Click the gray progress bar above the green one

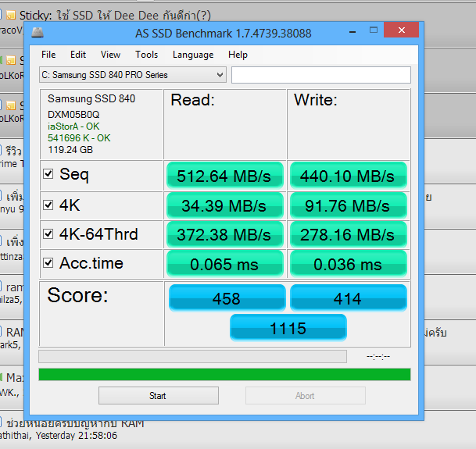193,357
